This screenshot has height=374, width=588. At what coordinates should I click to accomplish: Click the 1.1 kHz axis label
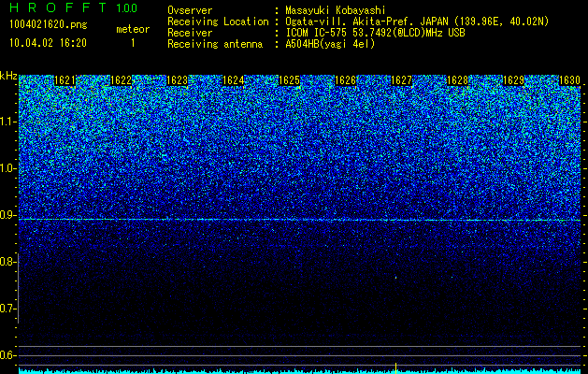(x=7, y=122)
